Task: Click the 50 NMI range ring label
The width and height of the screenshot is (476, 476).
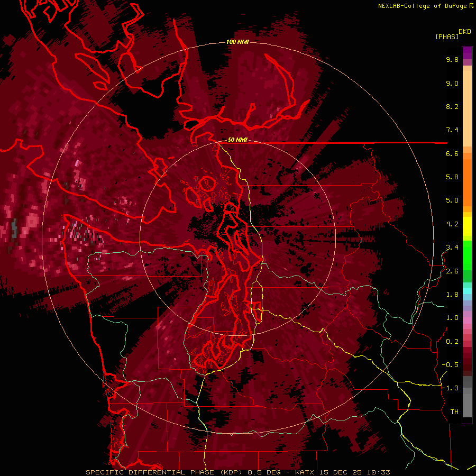Action: [x=237, y=140]
